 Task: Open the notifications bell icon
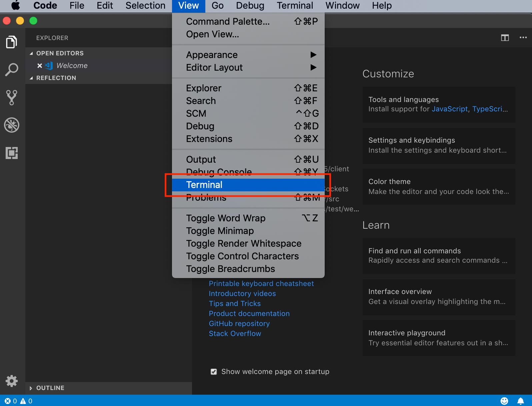point(520,401)
